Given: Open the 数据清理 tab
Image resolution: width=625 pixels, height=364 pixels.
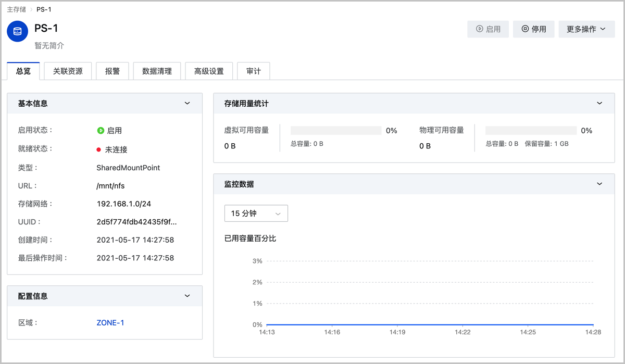Looking at the screenshot, I should tap(157, 71).
